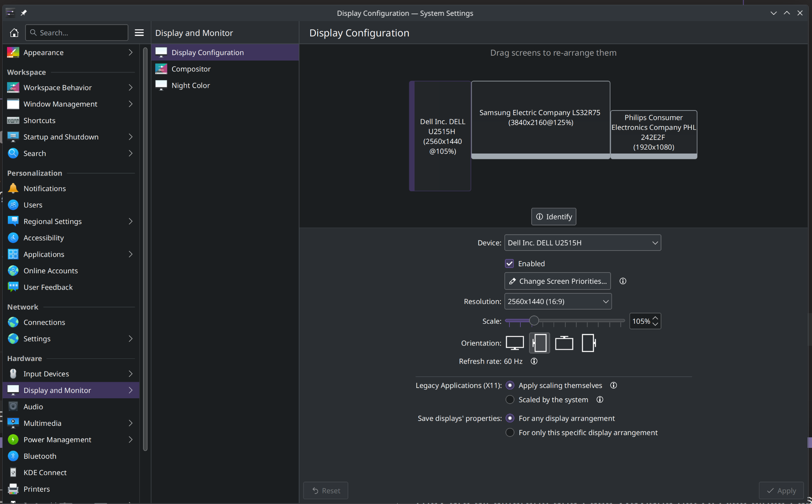Image resolution: width=812 pixels, height=504 pixels.
Task: Open the Resolution dropdown
Action: tap(558, 301)
